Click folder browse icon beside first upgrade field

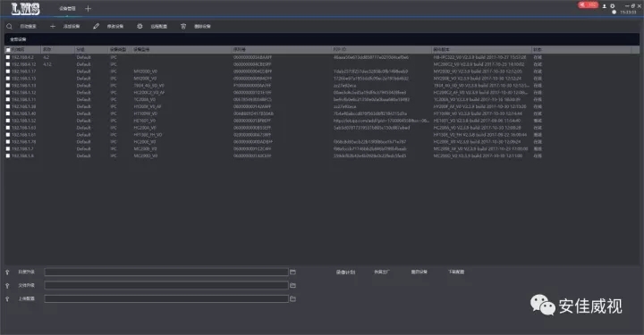pos(292,272)
